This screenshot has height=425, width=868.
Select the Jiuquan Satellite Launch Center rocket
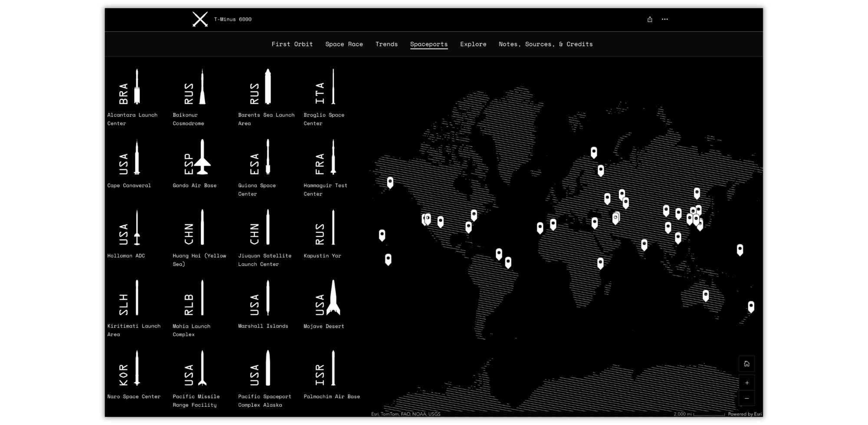click(268, 228)
